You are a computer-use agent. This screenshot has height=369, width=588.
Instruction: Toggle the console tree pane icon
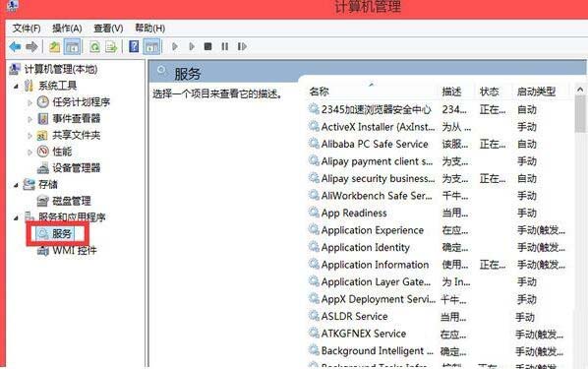pos(73,47)
